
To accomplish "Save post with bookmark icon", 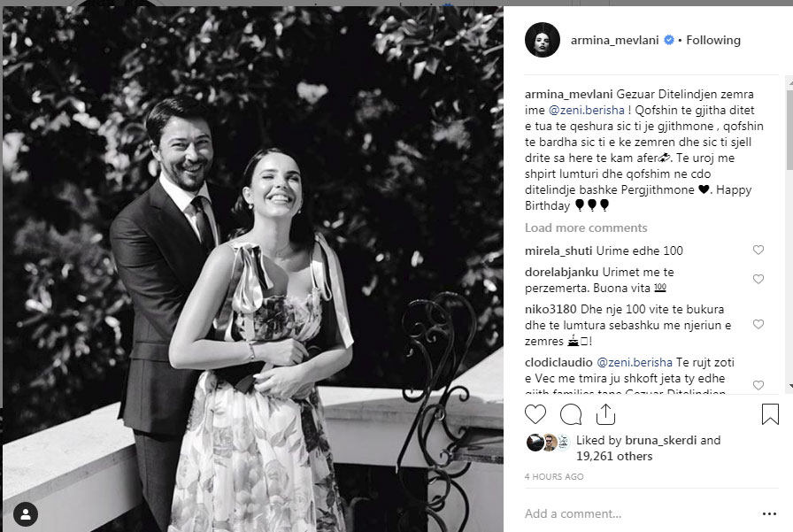I will point(770,414).
